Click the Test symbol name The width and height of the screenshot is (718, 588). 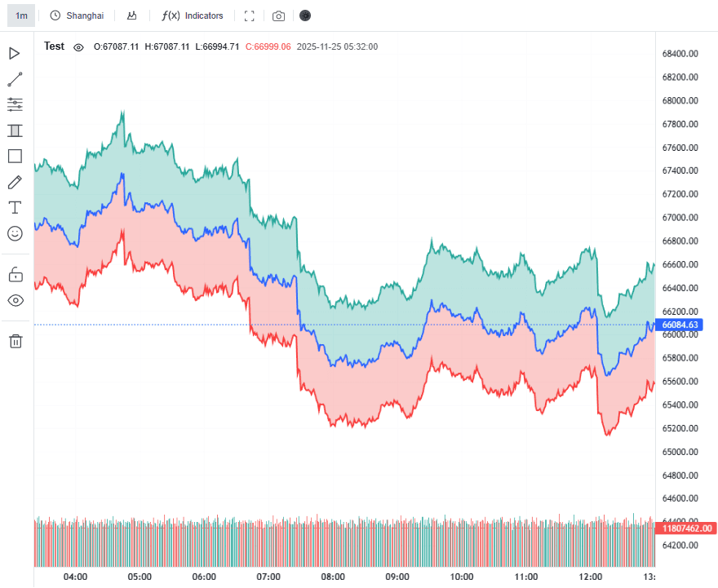(54, 46)
